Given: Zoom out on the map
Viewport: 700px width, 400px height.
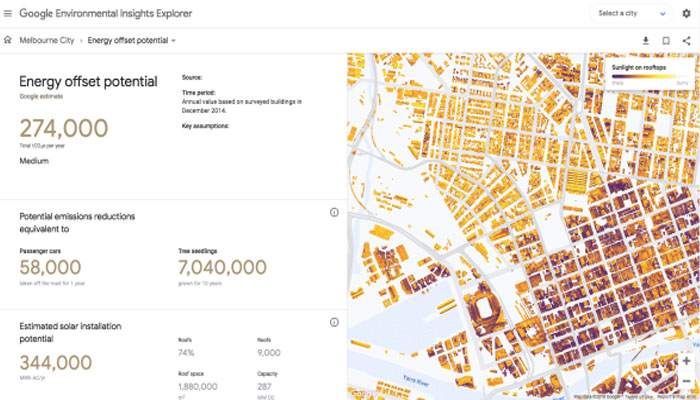Looking at the screenshot, I should tap(686, 381).
